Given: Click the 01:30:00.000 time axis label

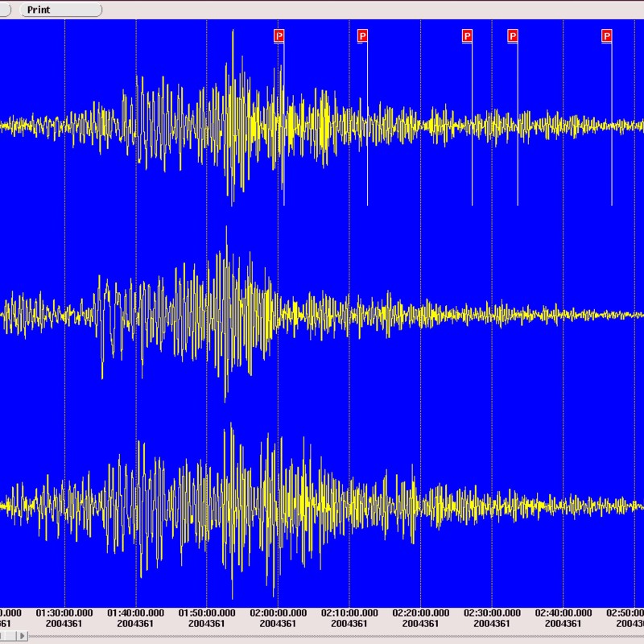Looking at the screenshot, I should (x=64, y=613).
